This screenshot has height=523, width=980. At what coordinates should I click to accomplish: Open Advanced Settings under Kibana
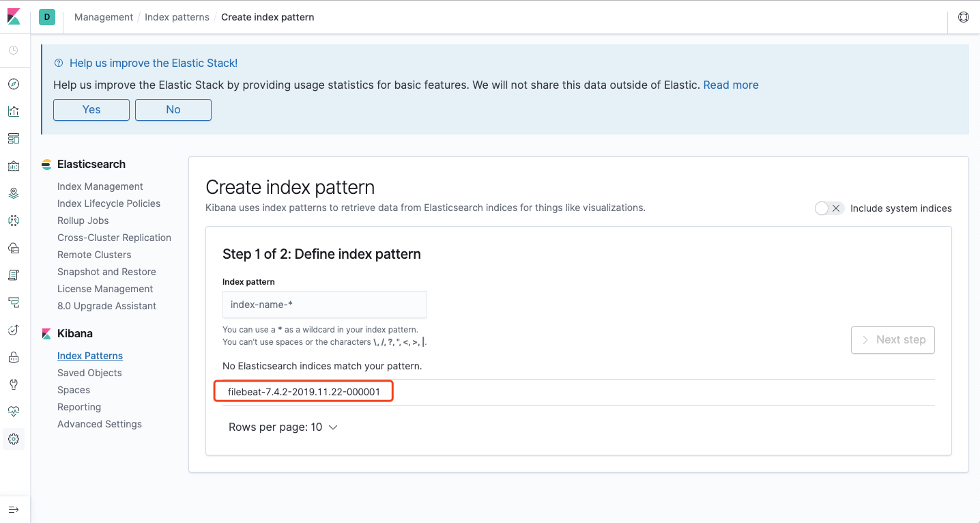(x=100, y=424)
